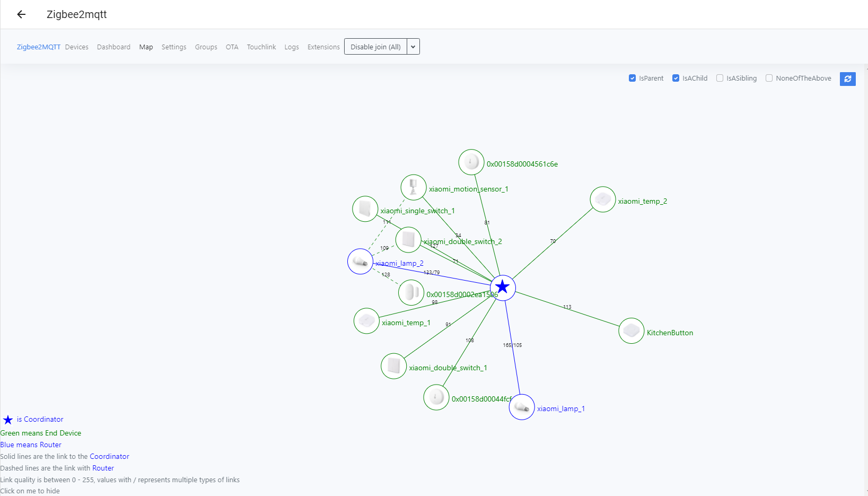Toggle the IsParent checkbox

632,78
